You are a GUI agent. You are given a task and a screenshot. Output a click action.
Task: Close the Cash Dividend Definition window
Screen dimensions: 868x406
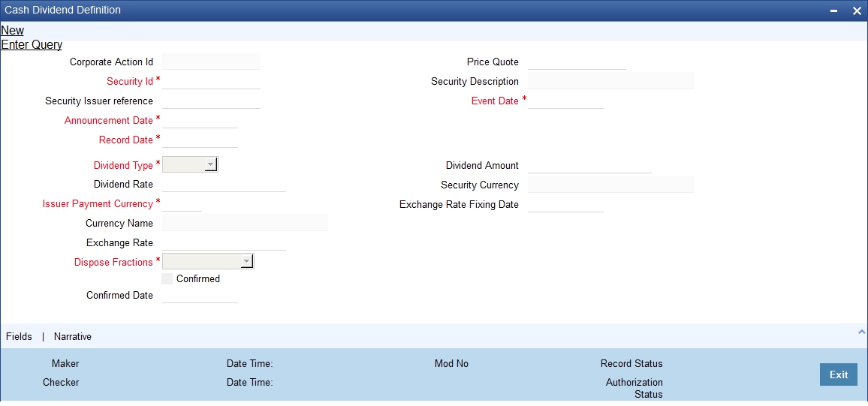857,11
